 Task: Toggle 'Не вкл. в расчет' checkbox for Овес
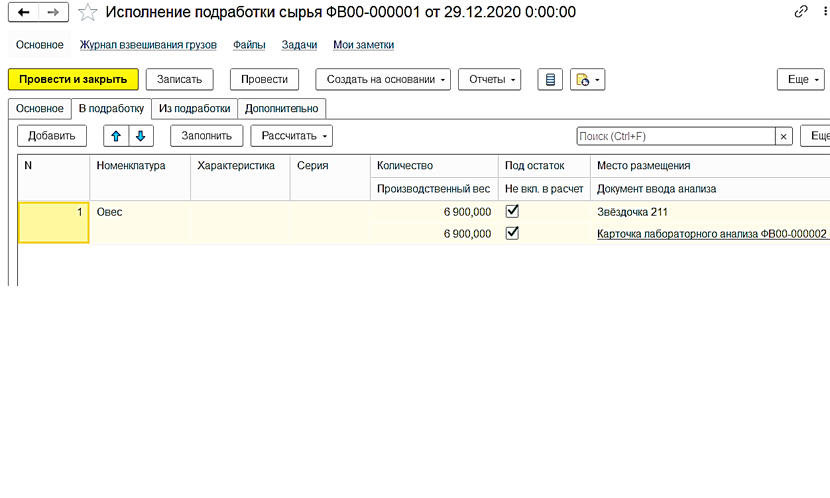click(x=512, y=233)
